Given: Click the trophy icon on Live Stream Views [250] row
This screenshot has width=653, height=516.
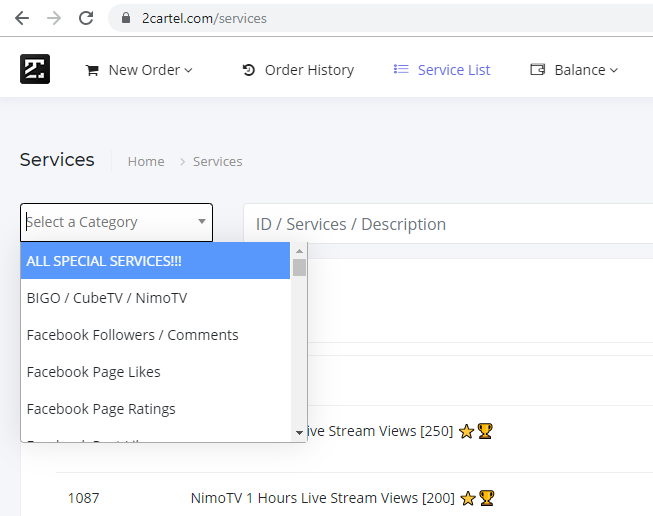Looking at the screenshot, I should pos(485,431).
